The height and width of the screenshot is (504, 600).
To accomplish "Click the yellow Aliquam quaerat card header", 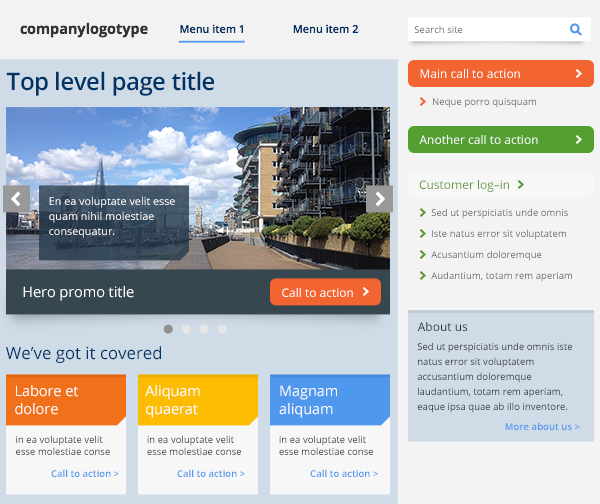I will point(198,400).
